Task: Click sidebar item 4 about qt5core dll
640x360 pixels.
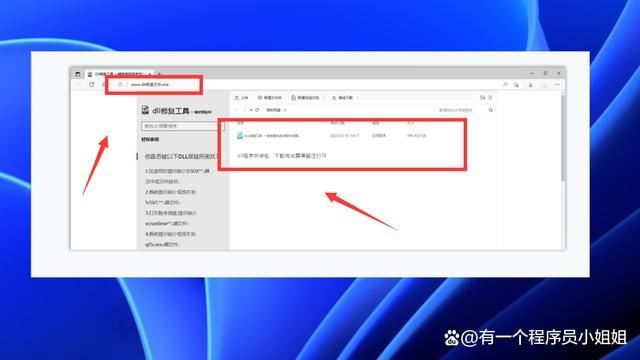Action: pos(171,239)
